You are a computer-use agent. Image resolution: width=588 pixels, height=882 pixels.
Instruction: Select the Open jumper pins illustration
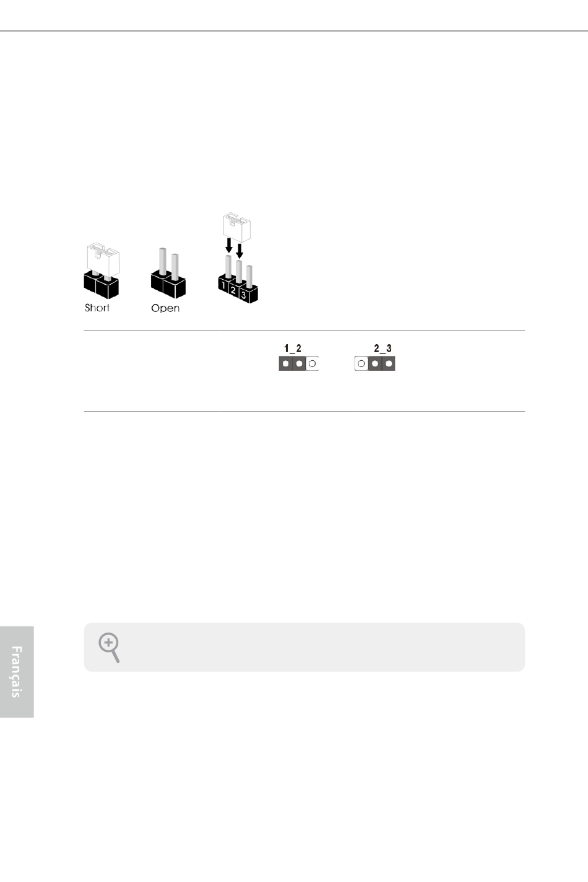coord(168,272)
